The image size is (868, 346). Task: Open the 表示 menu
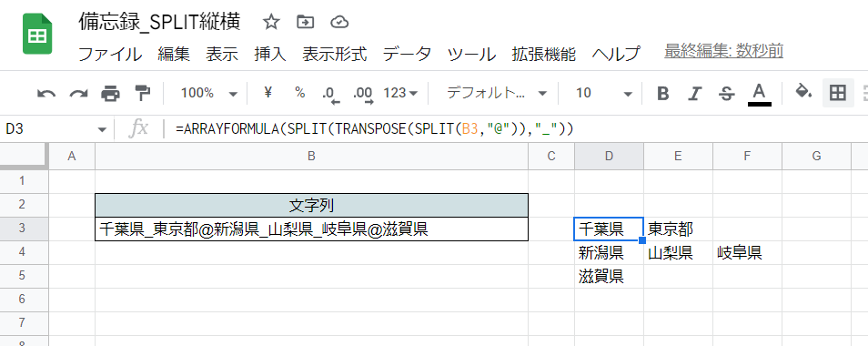(222, 54)
